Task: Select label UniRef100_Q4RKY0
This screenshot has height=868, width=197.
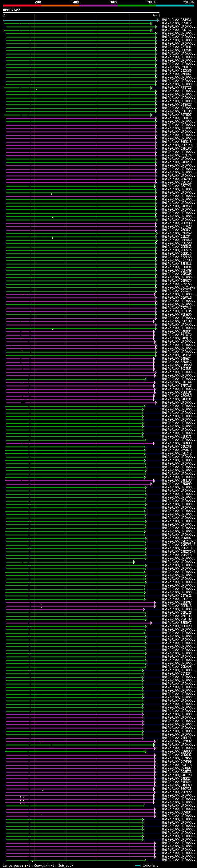Action: (177, 162)
